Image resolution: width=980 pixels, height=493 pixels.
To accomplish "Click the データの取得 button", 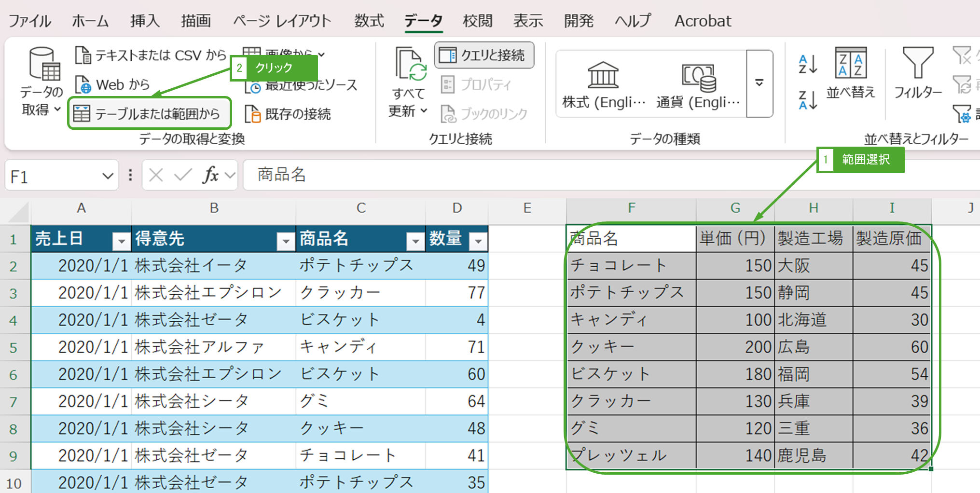I will point(41,82).
